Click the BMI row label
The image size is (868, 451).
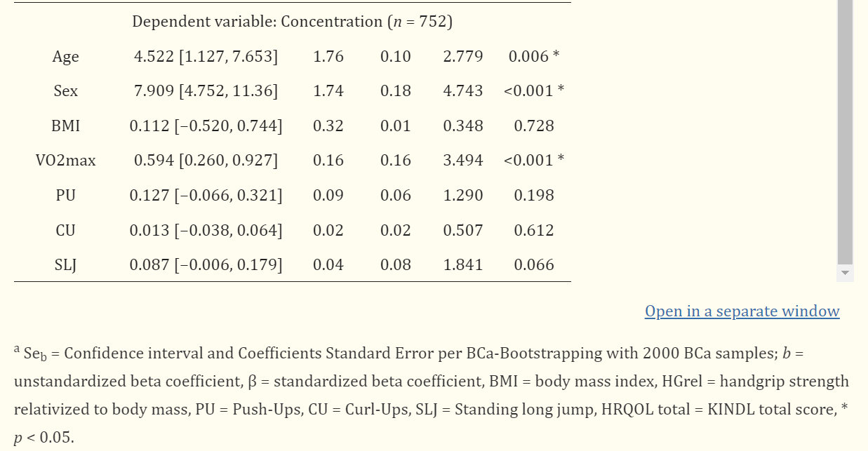pos(65,126)
